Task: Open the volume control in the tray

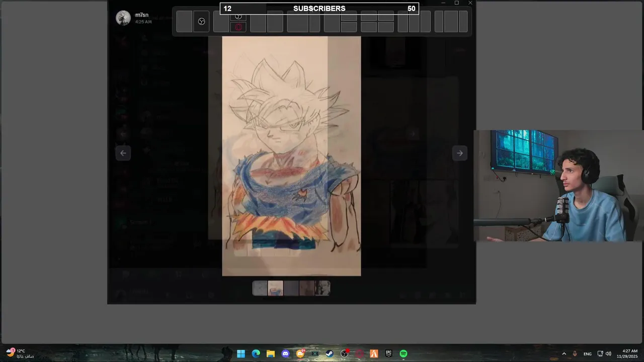Action: [608, 353]
